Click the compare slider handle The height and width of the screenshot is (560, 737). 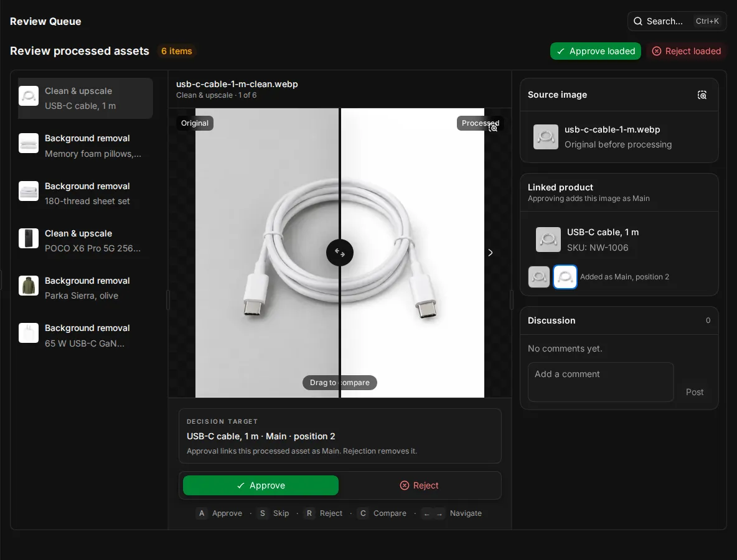point(340,253)
